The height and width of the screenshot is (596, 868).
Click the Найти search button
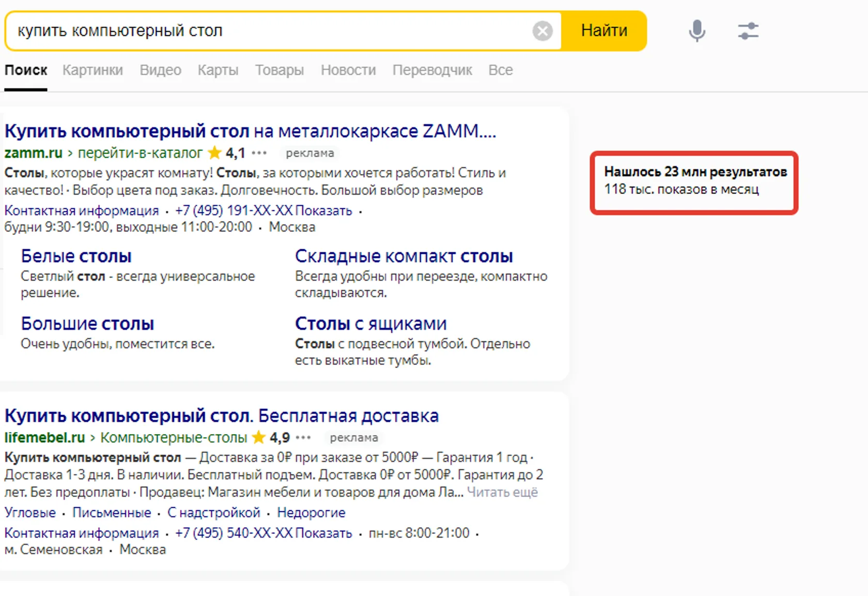click(x=604, y=31)
